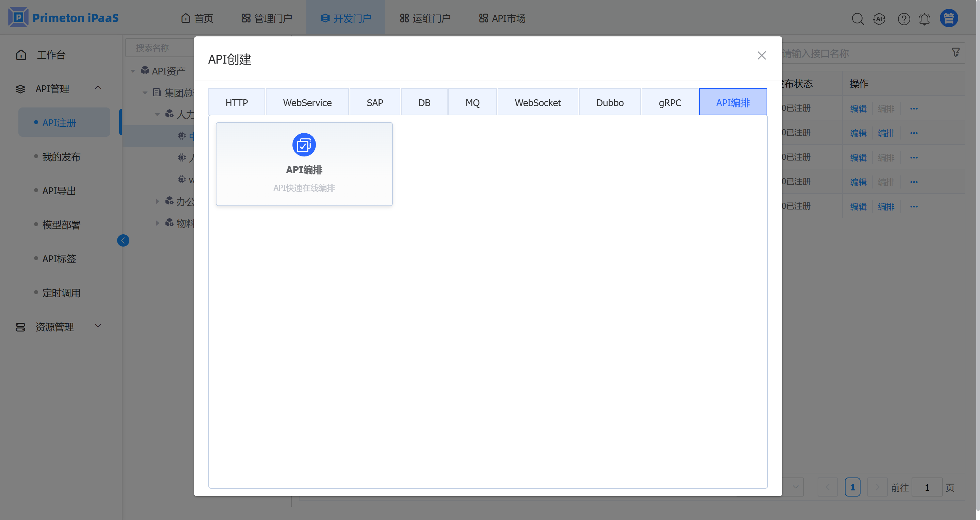This screenshot has width=980, height=520.
Task: Switch to the HTTP tab
Action: [236, 102]
